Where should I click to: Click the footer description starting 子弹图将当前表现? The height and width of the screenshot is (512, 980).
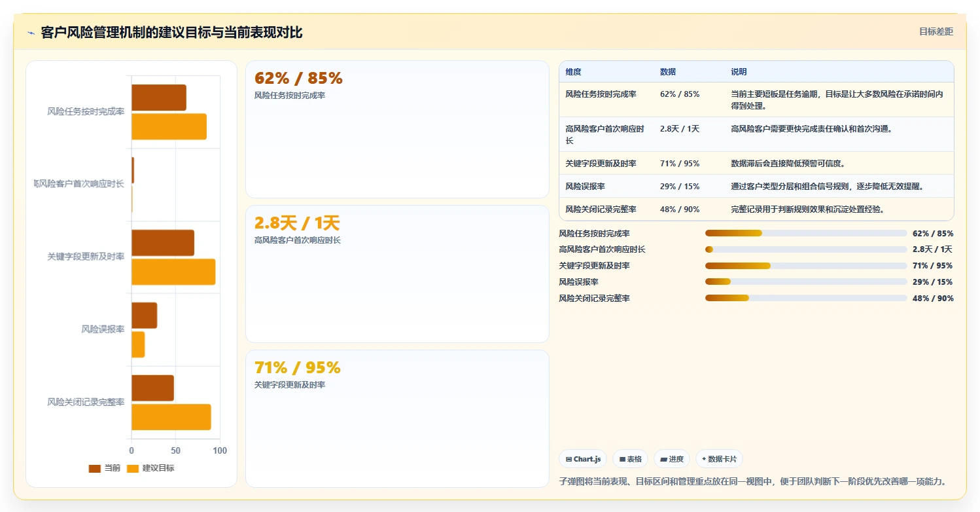click(x=753, y=481)
